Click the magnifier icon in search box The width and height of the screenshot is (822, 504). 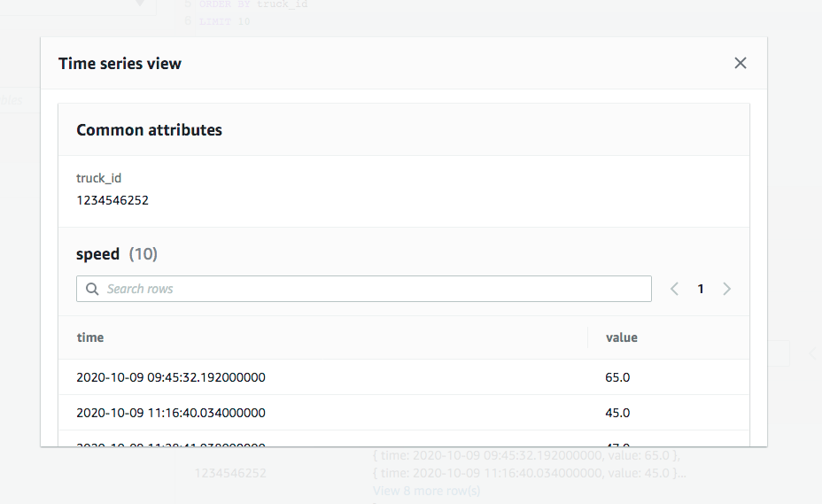click(92, 289)
